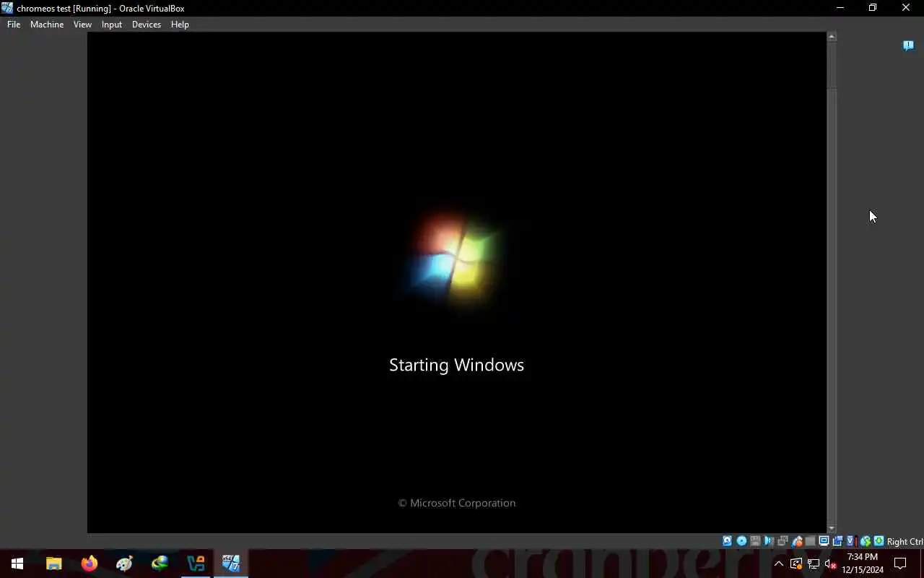Click the muted volume tray icon
Screen dimensions: 924x578
[831, 564]
